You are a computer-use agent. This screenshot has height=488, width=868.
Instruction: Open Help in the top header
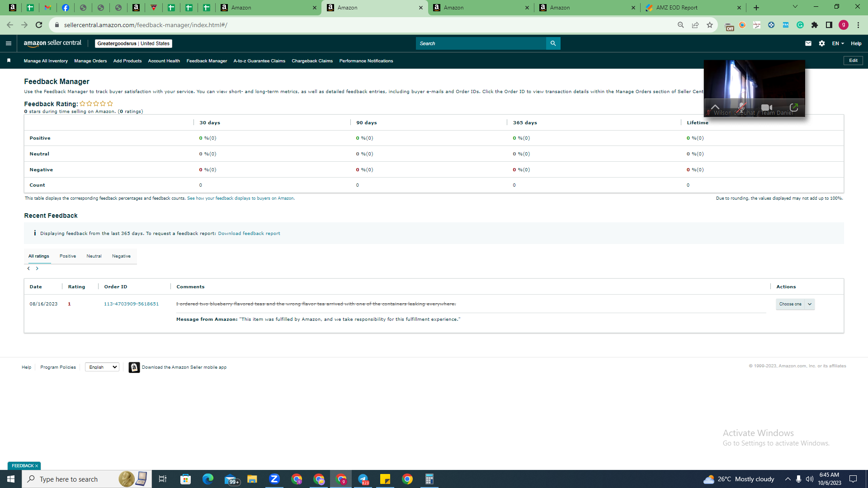pos(856,43)
